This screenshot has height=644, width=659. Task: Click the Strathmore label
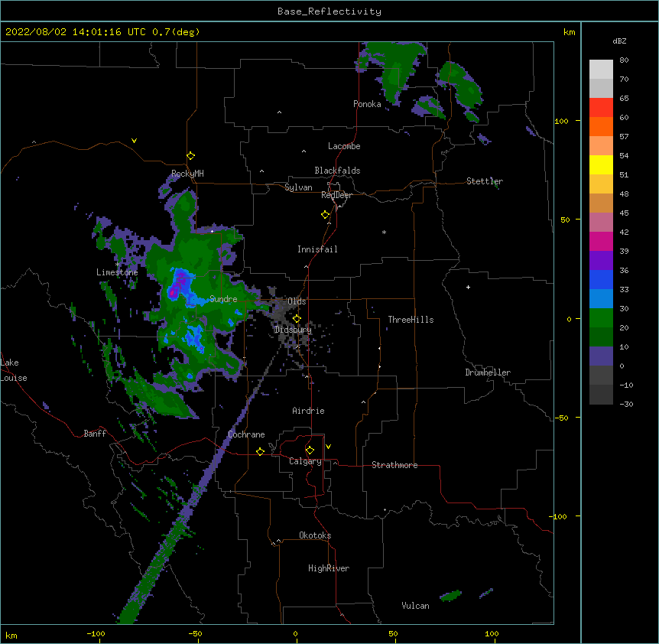coord(394,465)
